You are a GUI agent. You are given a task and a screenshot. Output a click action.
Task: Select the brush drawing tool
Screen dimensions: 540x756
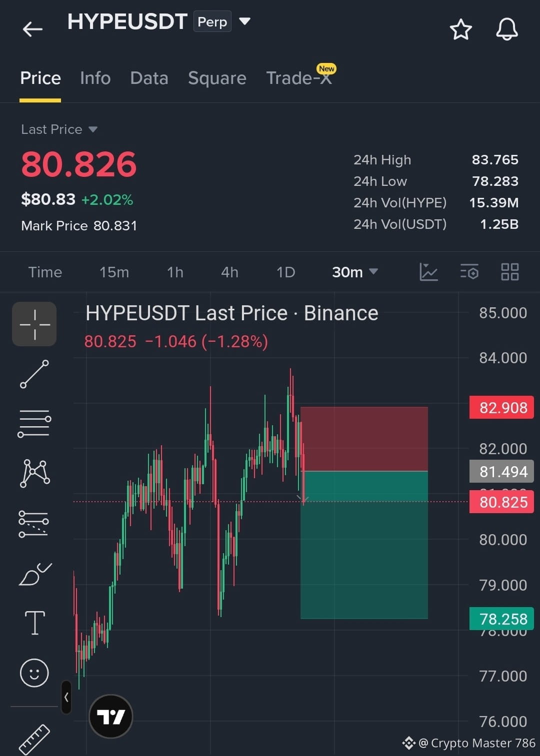(x=35, y=574)
